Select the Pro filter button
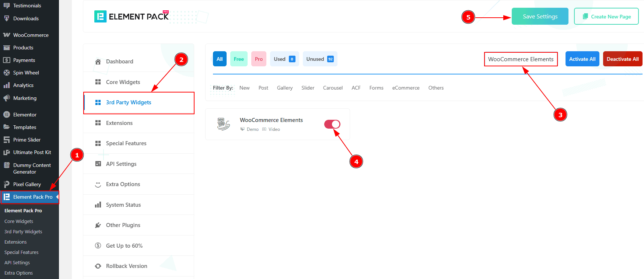Image resolution: width=644 pixels, height=279 pixels. coord(259,59)
